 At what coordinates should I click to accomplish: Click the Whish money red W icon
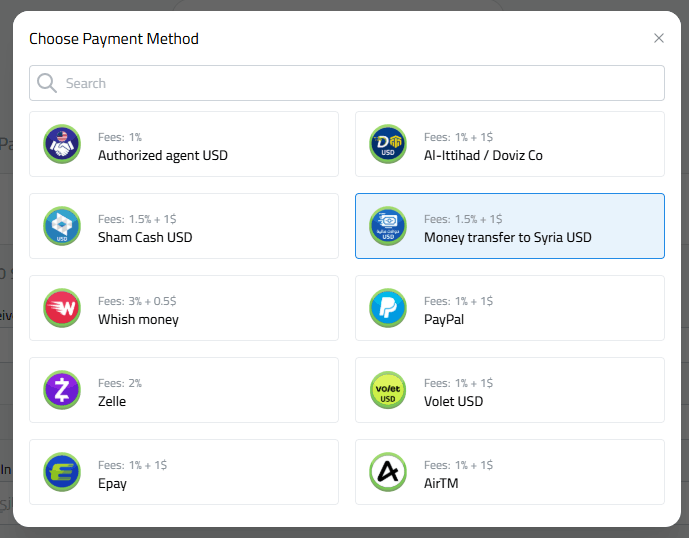pyautogui.click(x=62, y=308)
